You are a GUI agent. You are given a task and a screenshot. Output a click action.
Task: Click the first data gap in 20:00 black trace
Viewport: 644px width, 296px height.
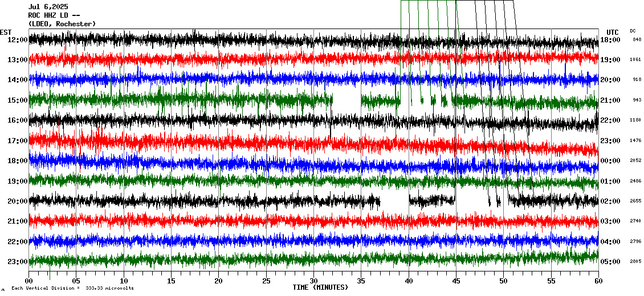pos(394,201)
